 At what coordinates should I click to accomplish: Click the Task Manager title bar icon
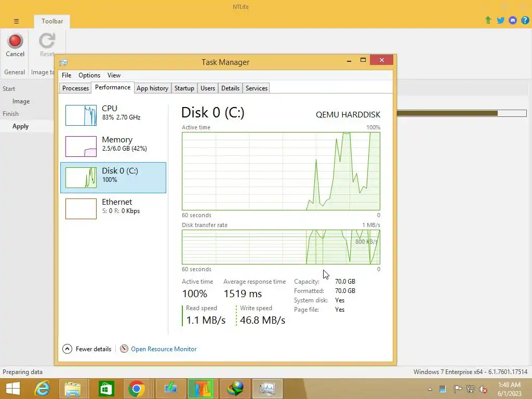pyautogui.click(x=63, y=62)
